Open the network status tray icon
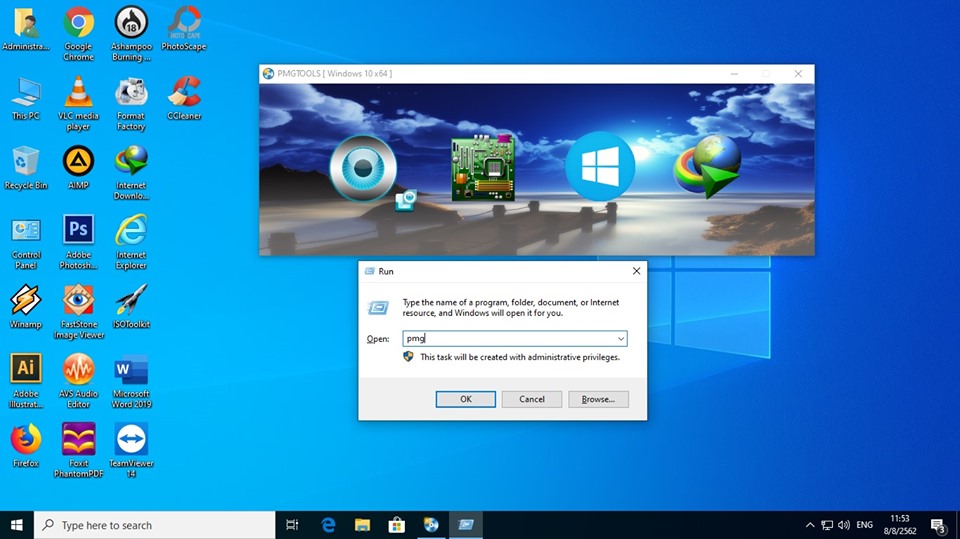960x539 pixels. coord(827,525)
